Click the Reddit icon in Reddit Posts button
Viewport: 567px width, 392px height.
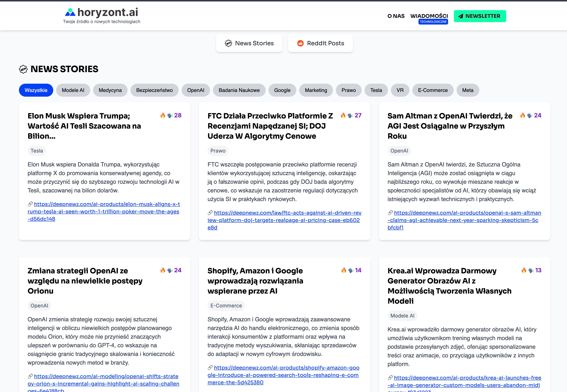click(x=300, y=43)
